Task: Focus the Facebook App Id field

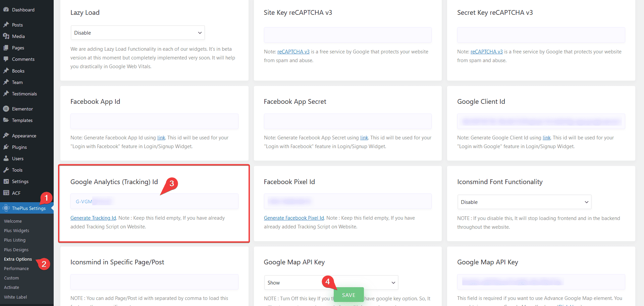Action: point(154,121)
